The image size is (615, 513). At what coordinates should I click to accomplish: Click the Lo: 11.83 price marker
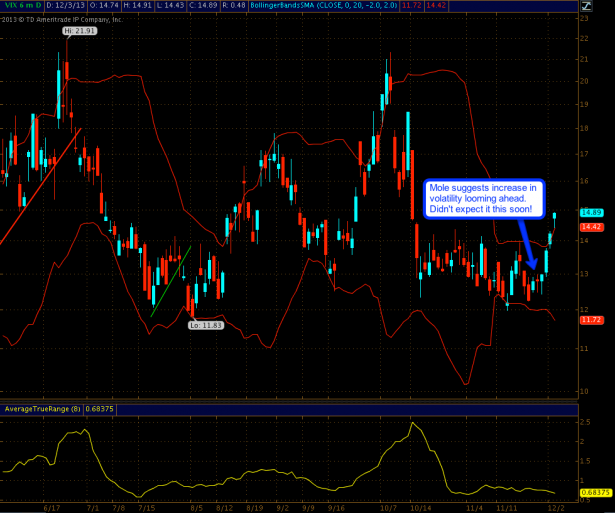point(206,325)
